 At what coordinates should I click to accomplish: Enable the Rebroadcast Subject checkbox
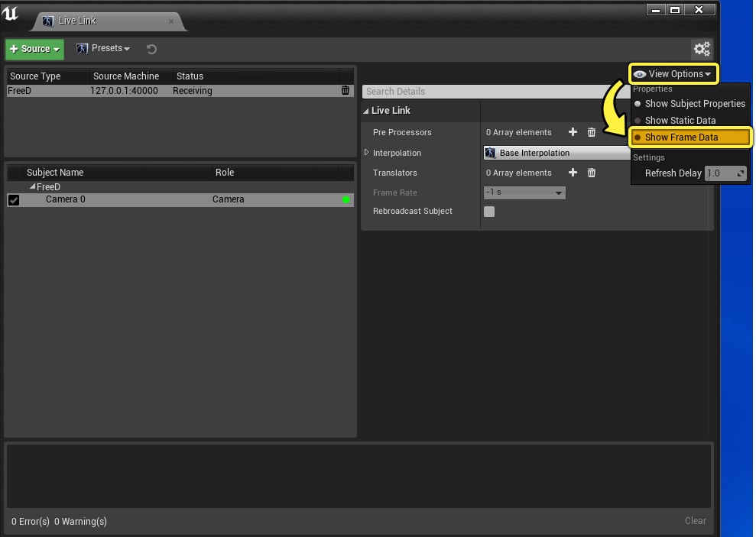tap(489, 212)
